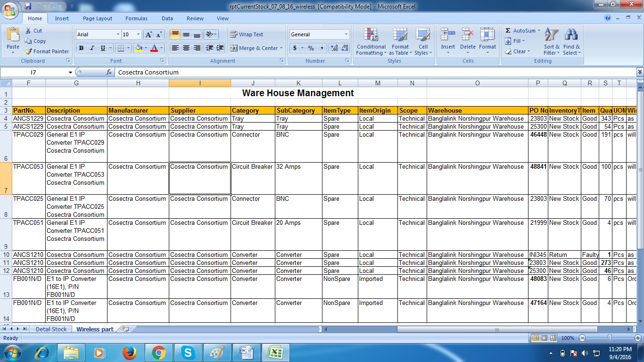Apply Percent Style
The image size is (644, 362).
pos(311,48)
